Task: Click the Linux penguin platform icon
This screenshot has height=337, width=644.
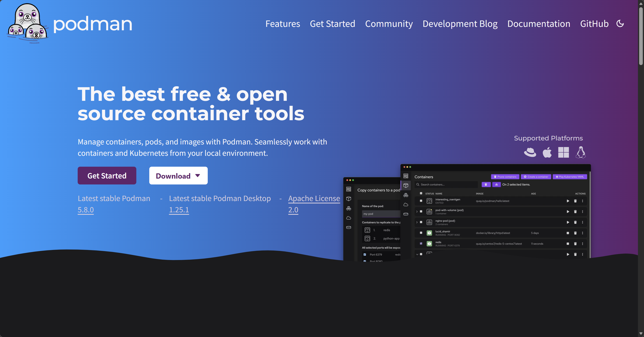Action: coord(580,152)
